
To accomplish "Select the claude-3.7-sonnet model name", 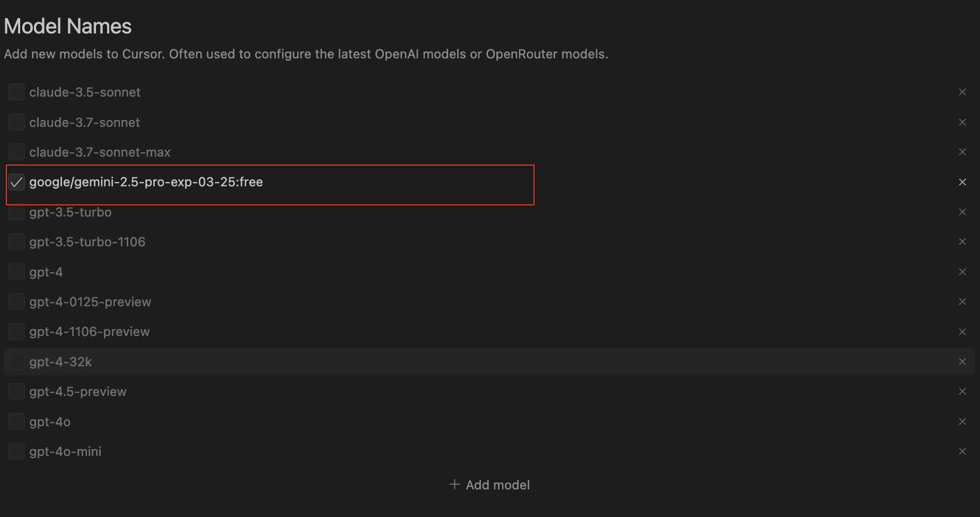I will tap(84, 122).
